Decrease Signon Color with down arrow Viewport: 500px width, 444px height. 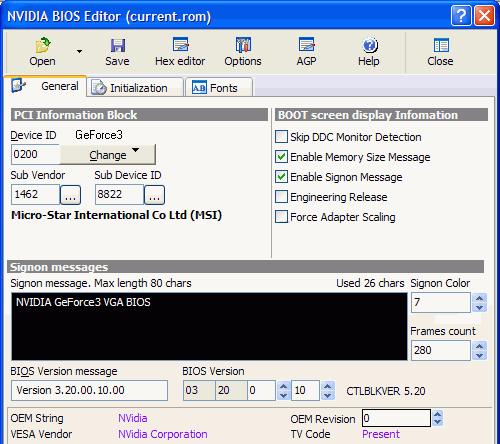coord(480,307)
